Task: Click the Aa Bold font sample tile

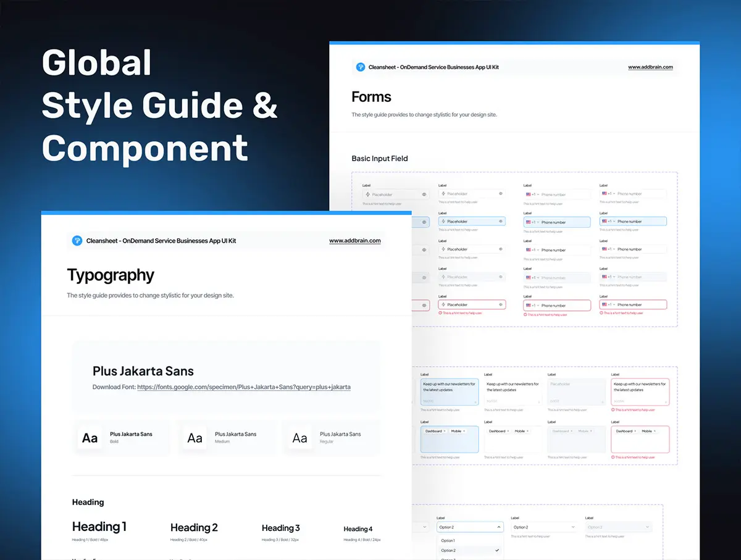Action: tap(90, 438)
